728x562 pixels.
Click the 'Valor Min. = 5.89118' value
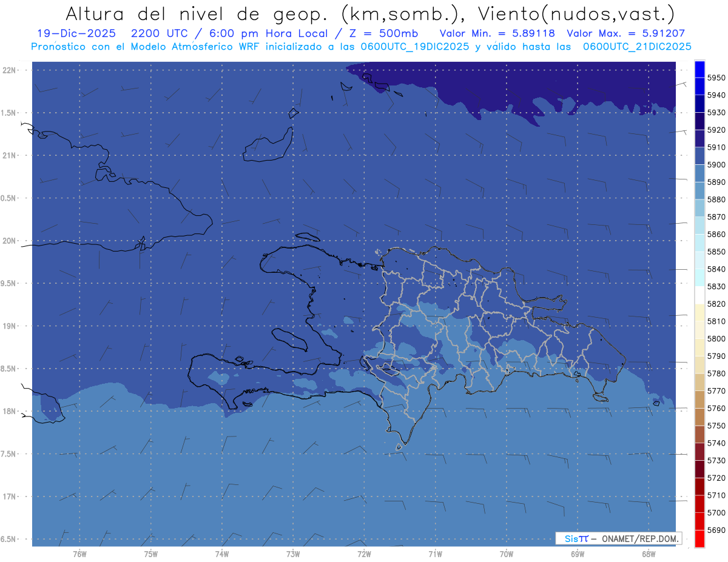tap(496, 33)
